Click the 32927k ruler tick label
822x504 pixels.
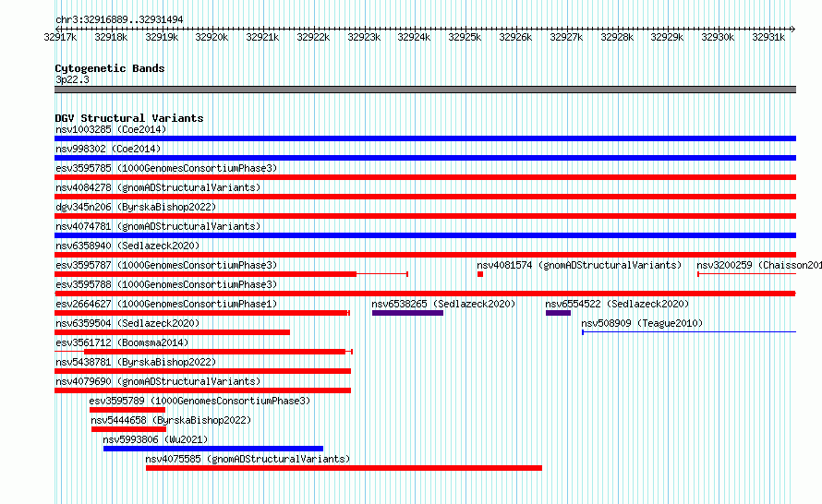pos(566,37)
